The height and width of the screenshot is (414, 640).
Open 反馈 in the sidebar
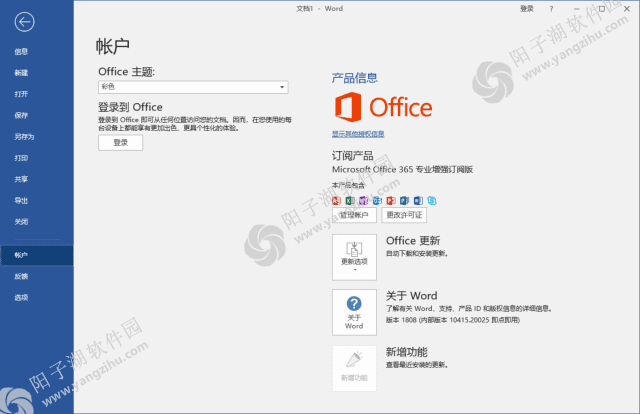(21, 276)
